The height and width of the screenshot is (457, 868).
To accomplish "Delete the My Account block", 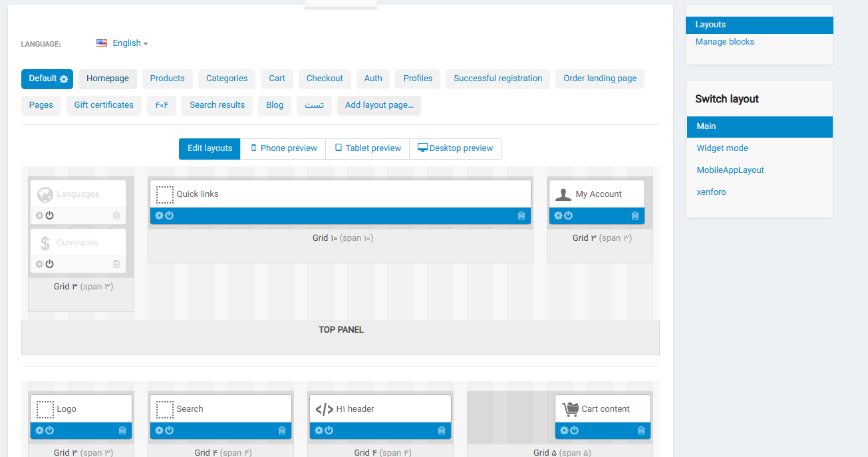I will [635, 216].
